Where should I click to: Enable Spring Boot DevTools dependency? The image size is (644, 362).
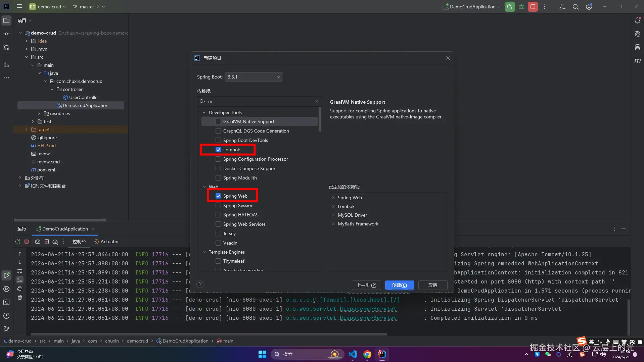tap(218, 140)
